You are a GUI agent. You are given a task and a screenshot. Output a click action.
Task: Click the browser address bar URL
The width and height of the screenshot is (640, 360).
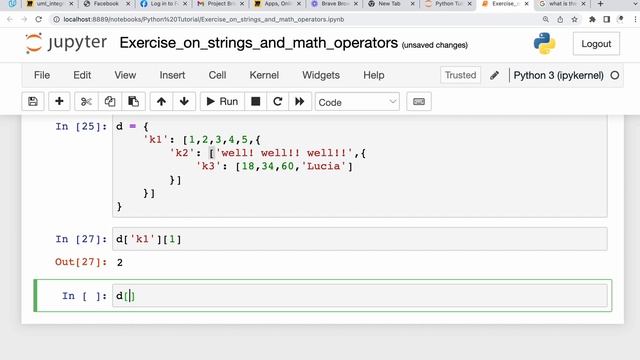[x=203, y=19]
